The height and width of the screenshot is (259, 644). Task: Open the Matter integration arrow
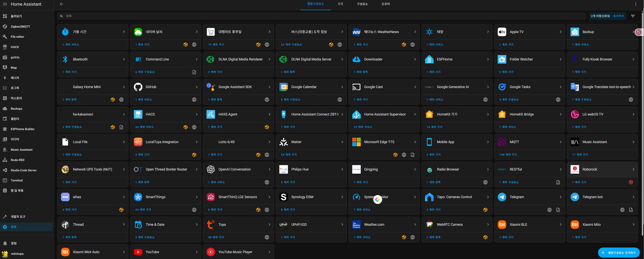[342, 142]
